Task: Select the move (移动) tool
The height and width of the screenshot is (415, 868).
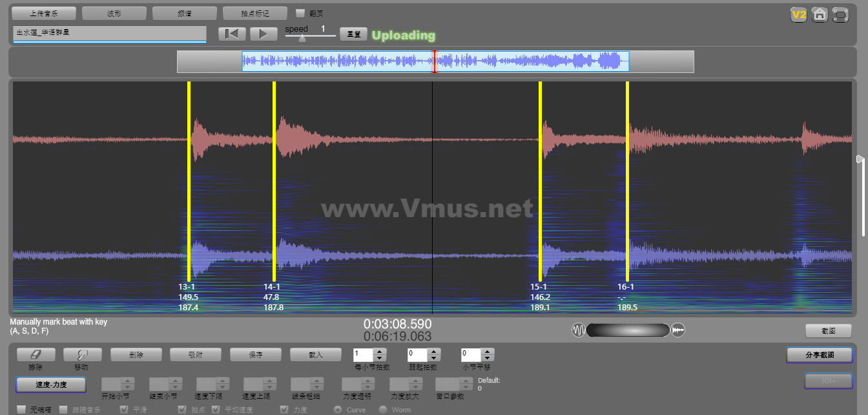Action: tap(83, 354)
